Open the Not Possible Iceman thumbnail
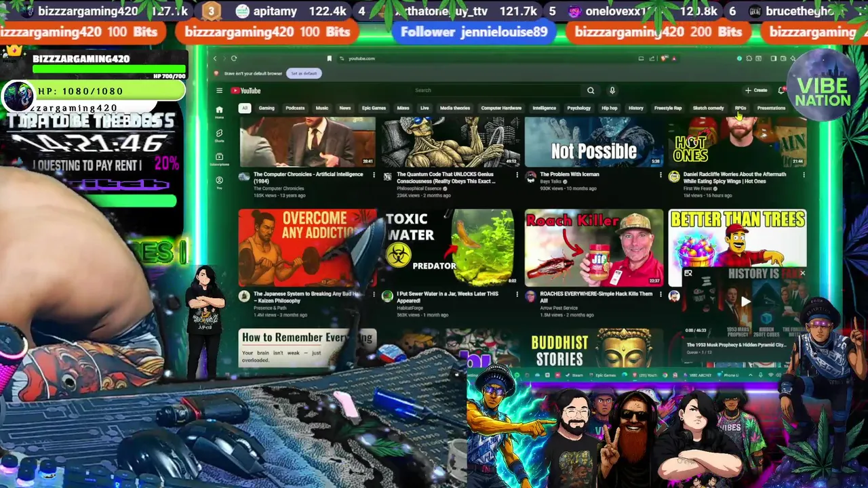The height and width of the screenshot is (488, 868). click(594, 142)
